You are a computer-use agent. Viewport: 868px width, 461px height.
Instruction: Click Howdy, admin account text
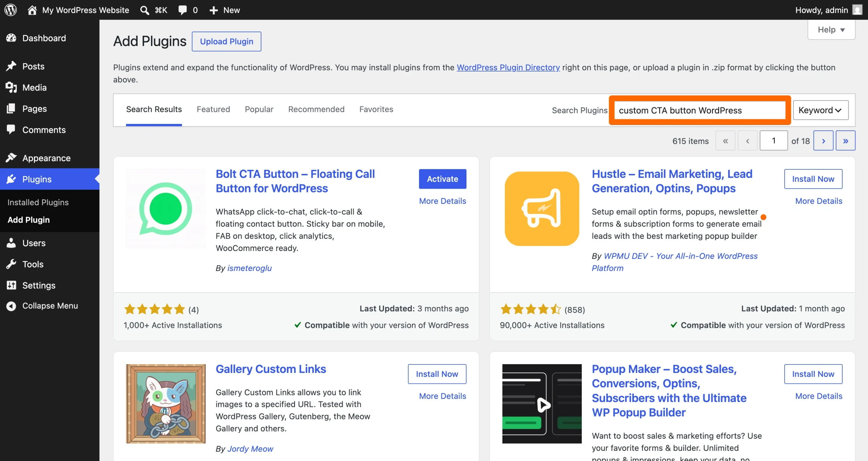click(x=822, y=10)
